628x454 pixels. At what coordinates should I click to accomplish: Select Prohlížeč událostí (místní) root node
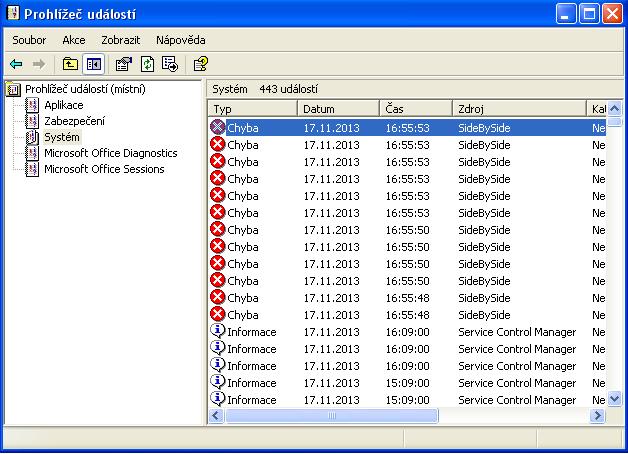click(85, 89)
